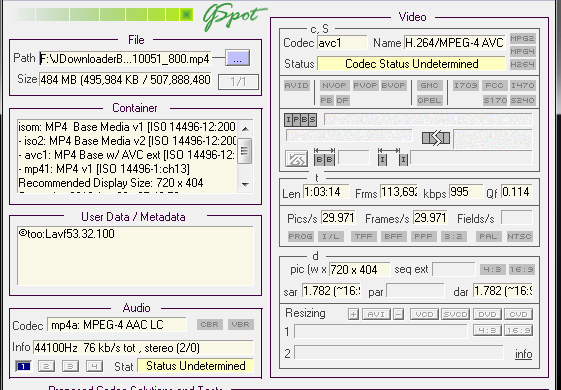Click the DF indicator
Screen dimensions: 561x390
click(x=342, y=100)
